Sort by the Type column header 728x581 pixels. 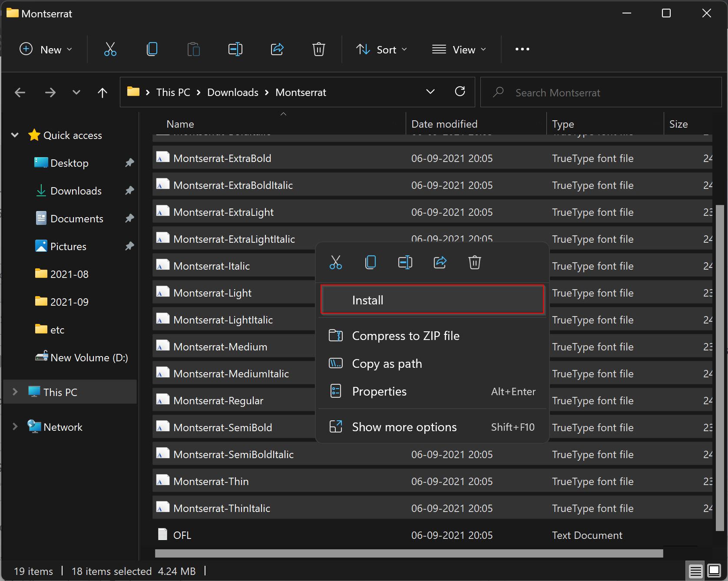(x=605, y=124)
